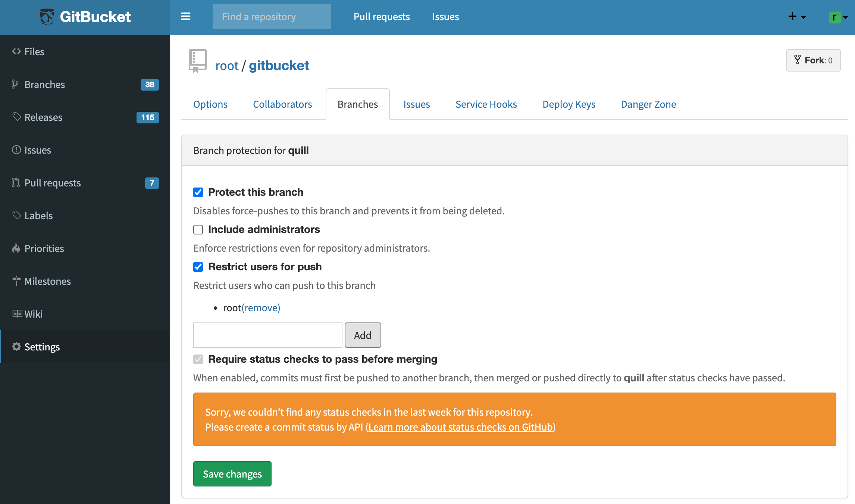Screen dimensions: 855x504
Task: Click the GitBucket logo icon
Action: tap(47, 17)
